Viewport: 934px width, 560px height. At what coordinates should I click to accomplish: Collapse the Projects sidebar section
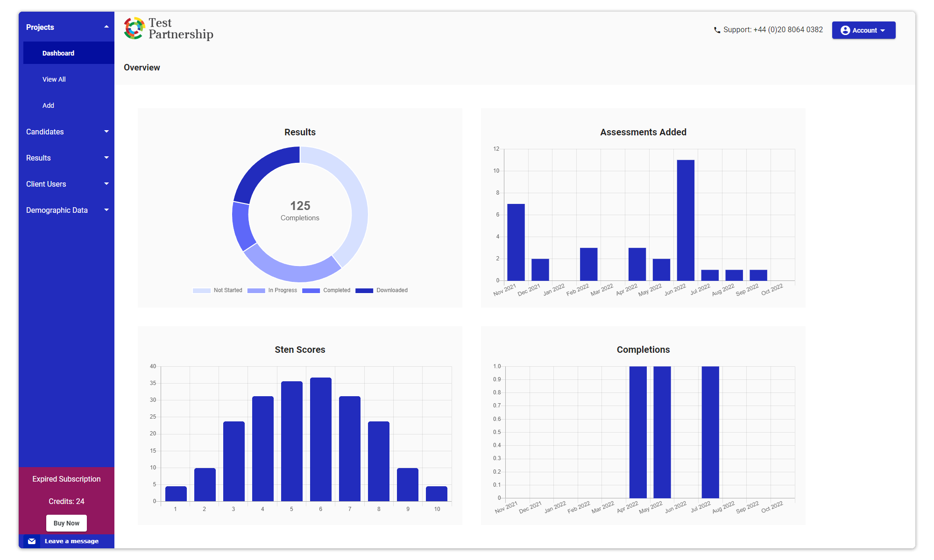point(106,27)
